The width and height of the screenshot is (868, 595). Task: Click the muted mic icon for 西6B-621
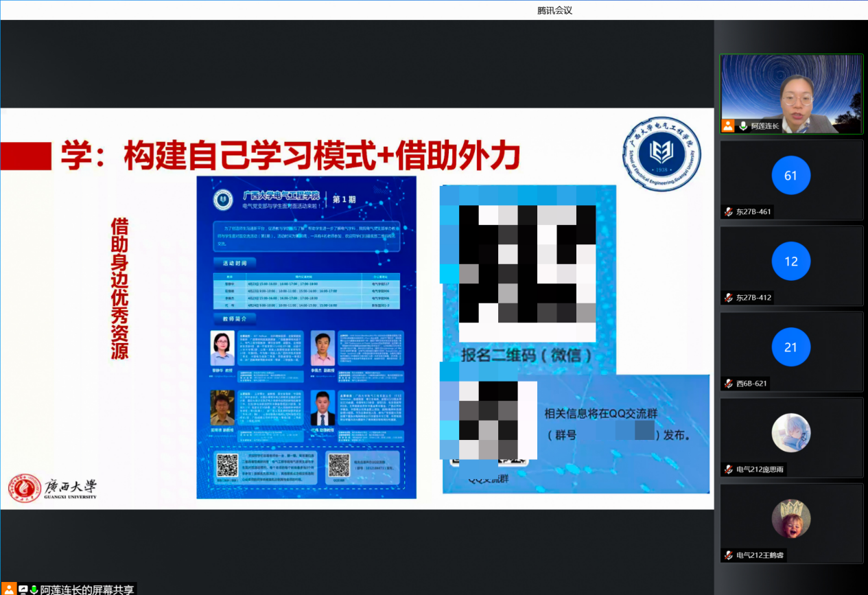[x=728, y=384]
